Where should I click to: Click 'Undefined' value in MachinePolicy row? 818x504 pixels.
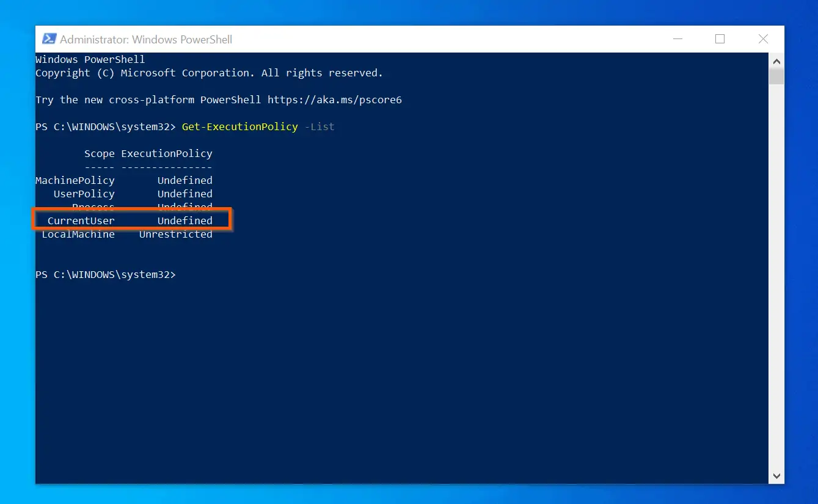[185, 180]
